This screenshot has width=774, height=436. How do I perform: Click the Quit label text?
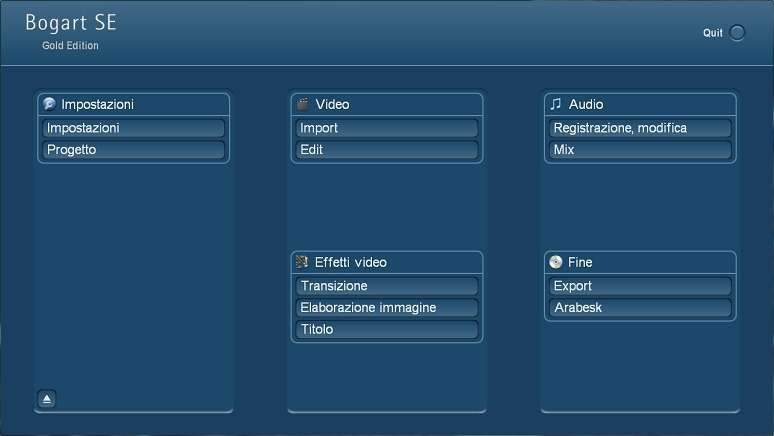pyautogui.click(x=713, y=33)
